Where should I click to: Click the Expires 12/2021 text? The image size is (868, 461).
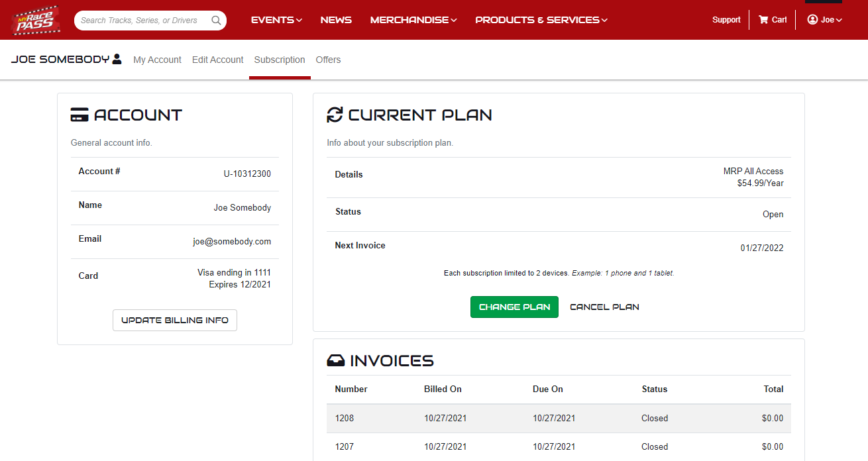(x=240, y=285)
